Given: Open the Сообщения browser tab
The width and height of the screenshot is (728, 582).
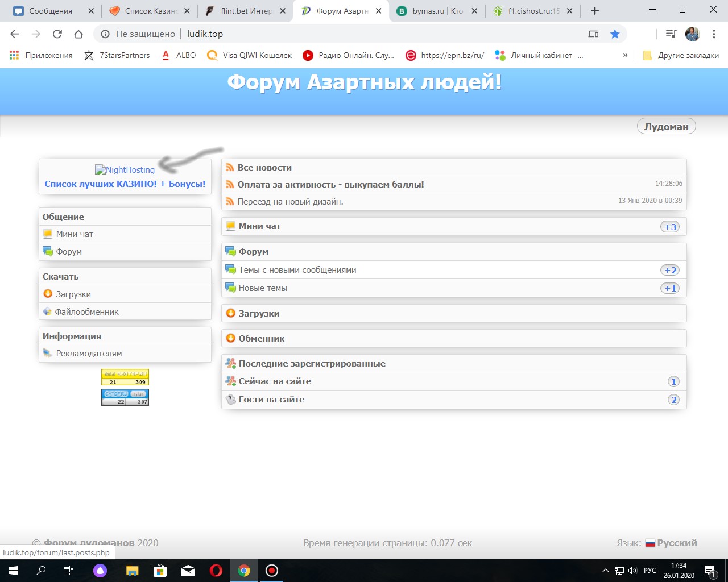Looking at the screenshot, I should (x=50, y=11).
